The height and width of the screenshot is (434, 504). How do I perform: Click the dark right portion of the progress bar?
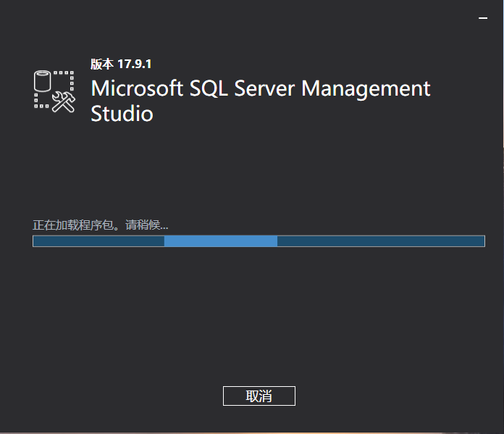pyautogui.click(x=380, y=241)
